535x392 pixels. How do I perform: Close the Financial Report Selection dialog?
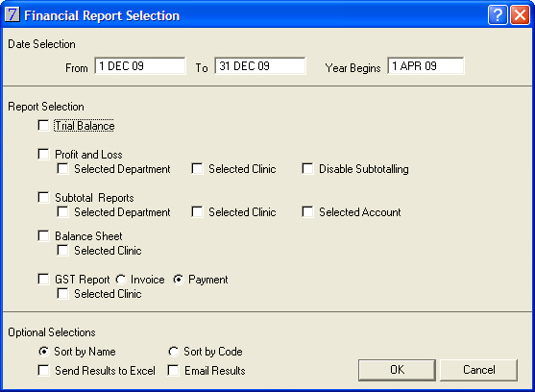pos(520,15)
